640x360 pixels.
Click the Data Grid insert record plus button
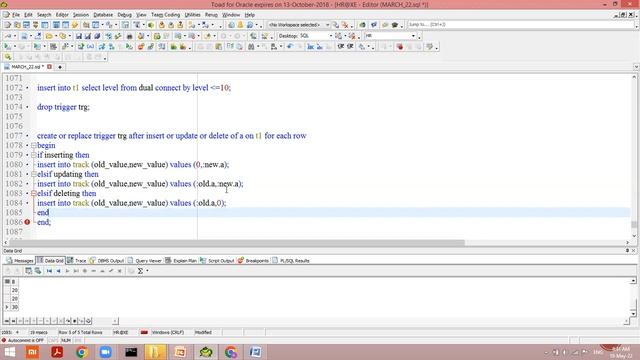(x=85, y=271)
